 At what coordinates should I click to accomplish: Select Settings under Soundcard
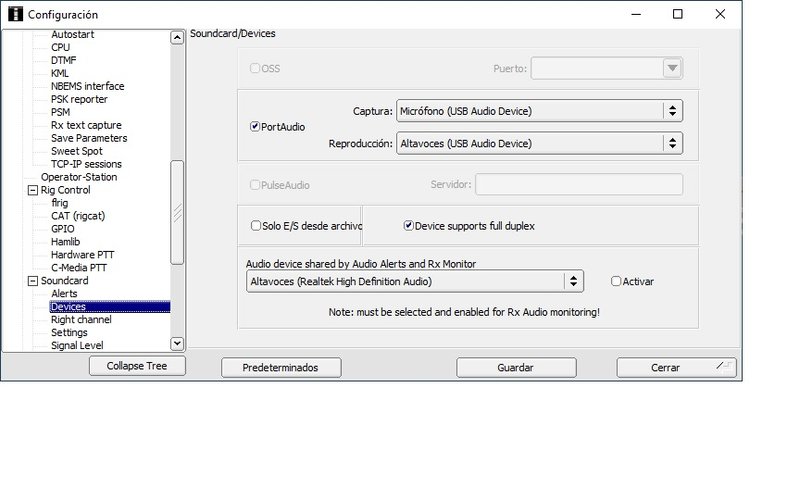pyautogui.click(x=69, y=333)
